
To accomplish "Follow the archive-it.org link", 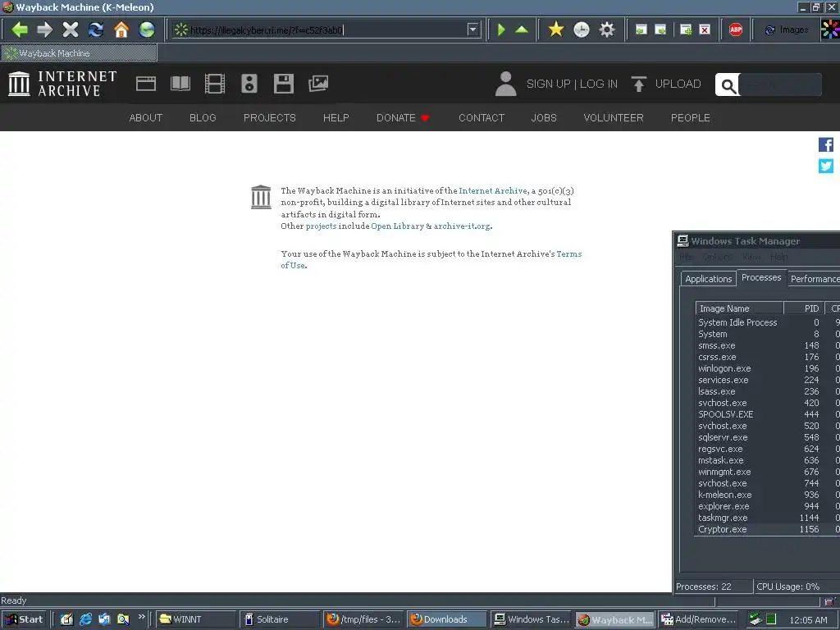I will coord(462,226).
